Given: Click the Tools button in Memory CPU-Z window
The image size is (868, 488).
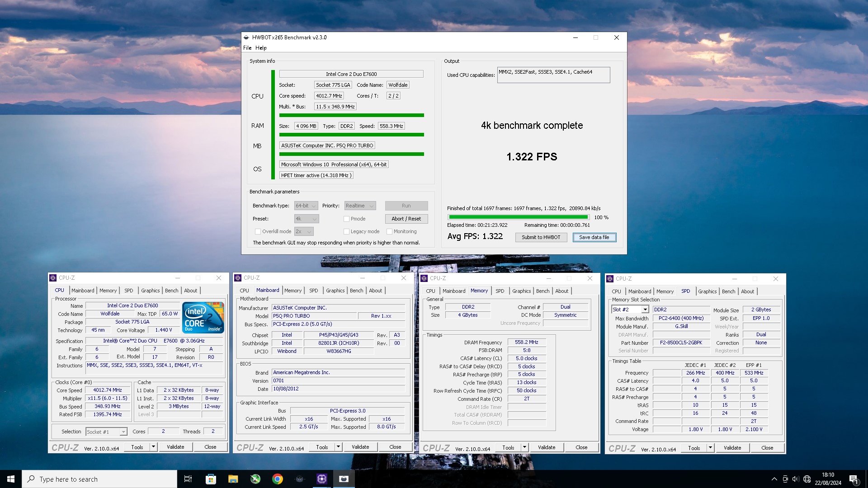Looking at the screenshot, I should point(508,447).
